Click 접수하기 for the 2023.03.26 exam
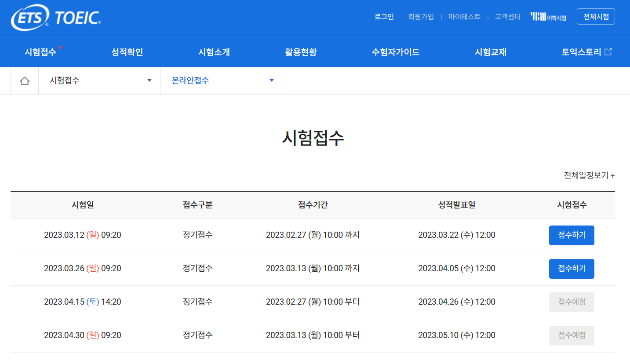The image size is (630, 364). [572, 269]
